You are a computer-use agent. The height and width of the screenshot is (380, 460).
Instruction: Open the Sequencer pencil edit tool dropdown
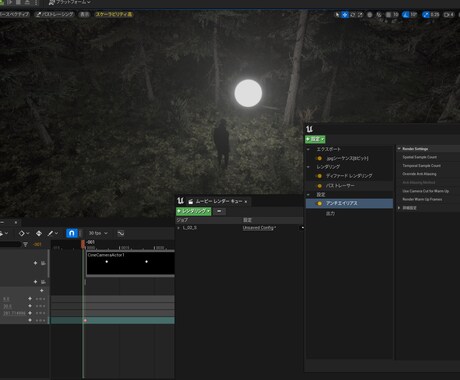(x=53, y=233)
